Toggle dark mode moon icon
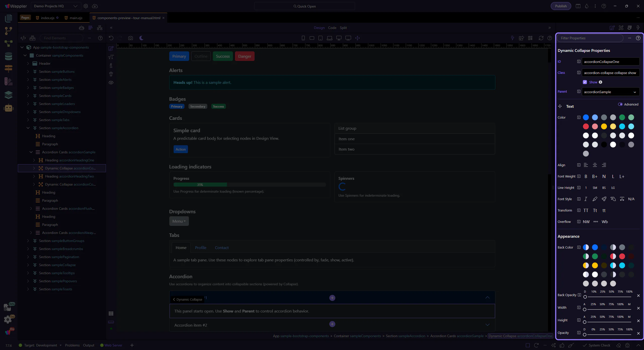644x350 pixels. pyautogui.click(x=141, y=38)
